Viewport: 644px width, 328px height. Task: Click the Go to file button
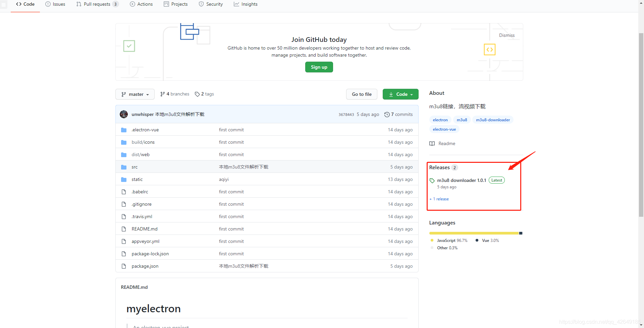pyautogui.click(x=362, y=94)
